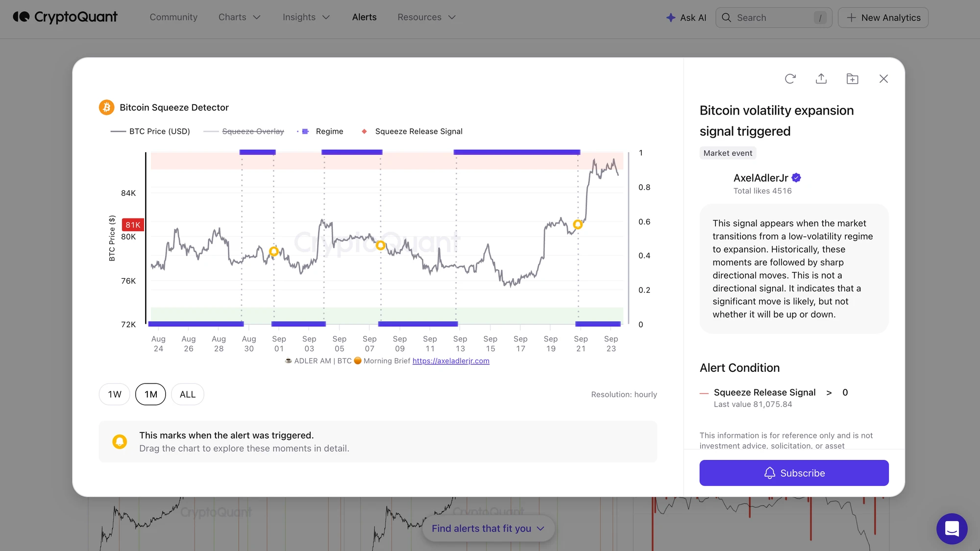Select the ALL time range
The width and height of the screenshot is (980, 551).
coord(188,394)
